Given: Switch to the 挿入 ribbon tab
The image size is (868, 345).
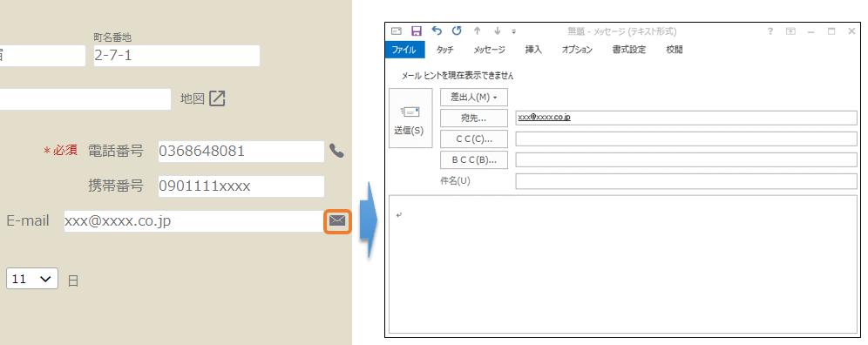Looking at the screenshot, I should 533,50.
